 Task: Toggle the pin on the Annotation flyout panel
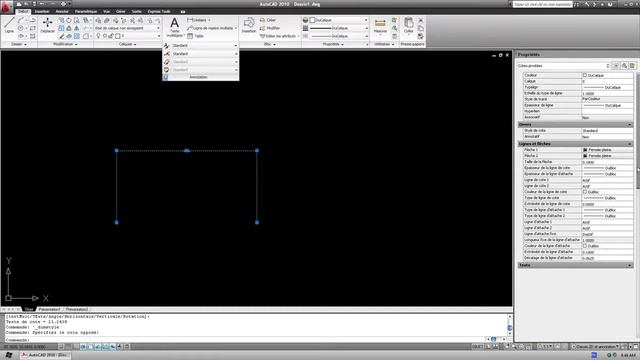[165, 77]
